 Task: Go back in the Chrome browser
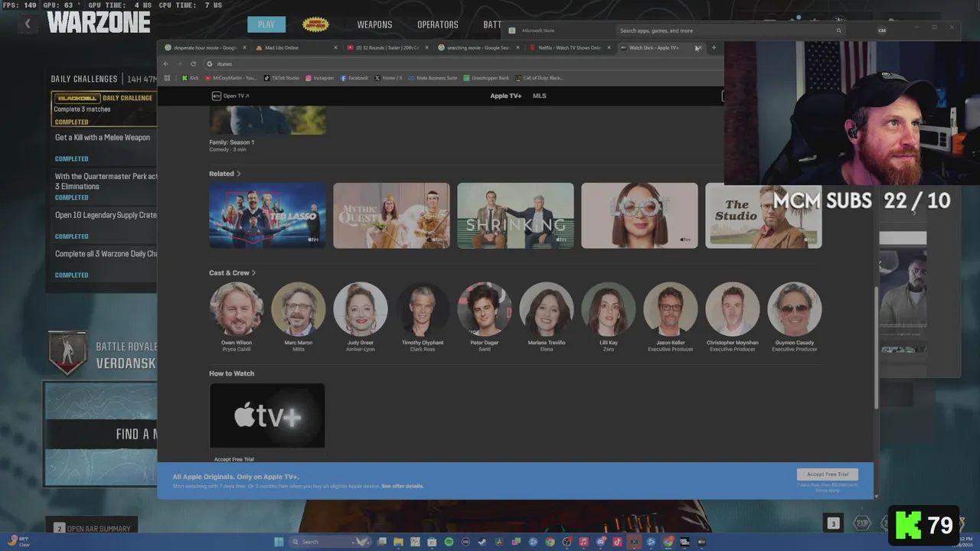point(166,64)
